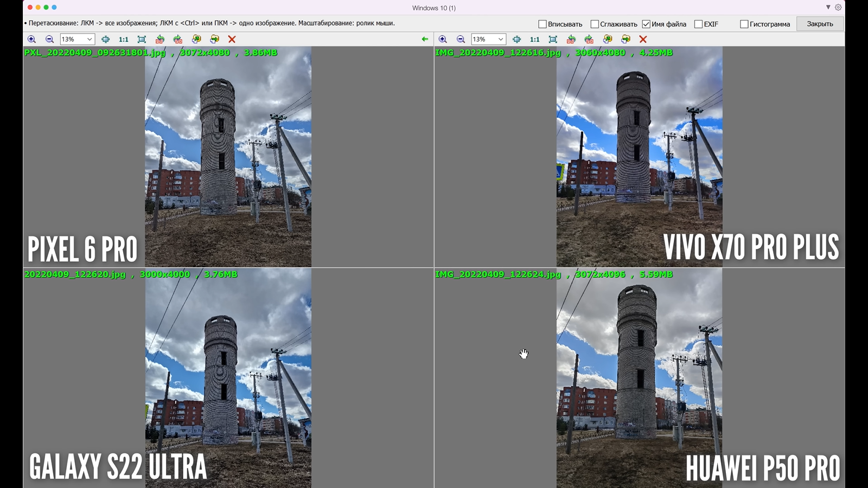Select the IMG_20220409_122616.jpg photo
Screen dimensions: 868x488
tap(640, 157)
